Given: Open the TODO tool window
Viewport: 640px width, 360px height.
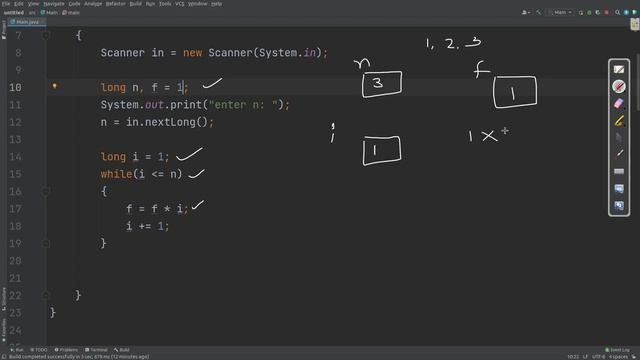Looking at the screenshot, I should pyautogui.click(x=39, y=350).
